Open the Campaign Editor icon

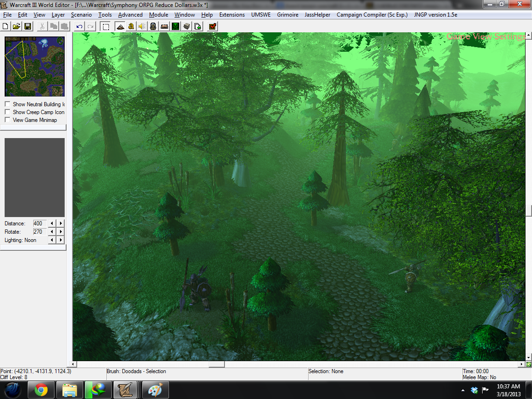coord(164,26)
